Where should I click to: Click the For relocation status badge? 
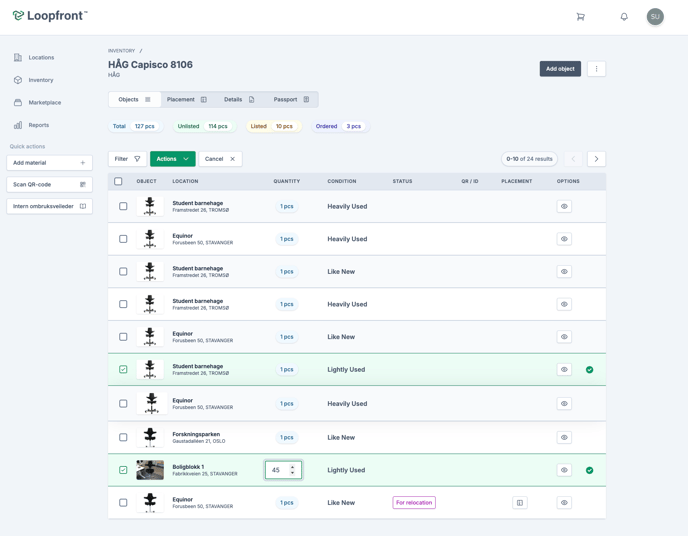tap(414, 503)
